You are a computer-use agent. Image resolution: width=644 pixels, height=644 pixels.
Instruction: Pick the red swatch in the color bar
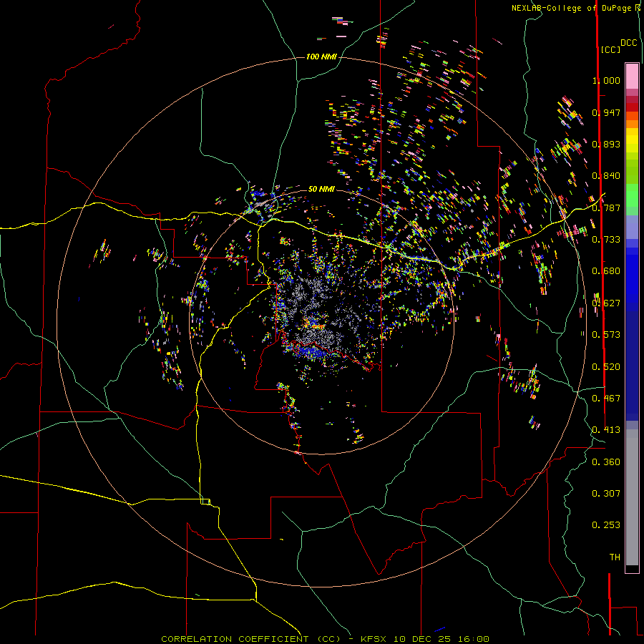[x=632, y=107]
